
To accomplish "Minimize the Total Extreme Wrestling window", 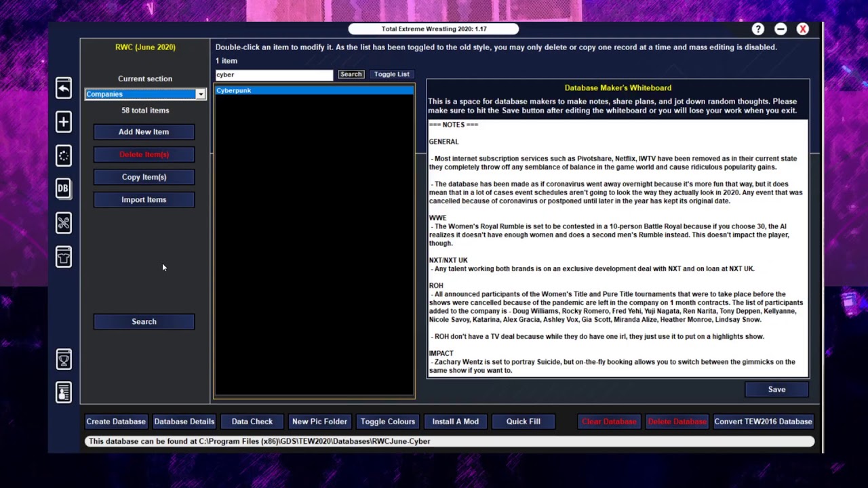I will point(781,29).
